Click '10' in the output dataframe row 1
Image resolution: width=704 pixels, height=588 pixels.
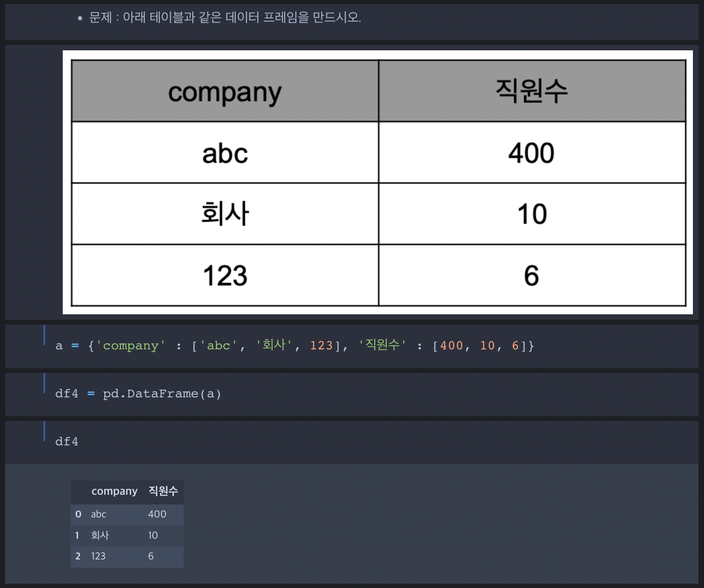[153, 535]
